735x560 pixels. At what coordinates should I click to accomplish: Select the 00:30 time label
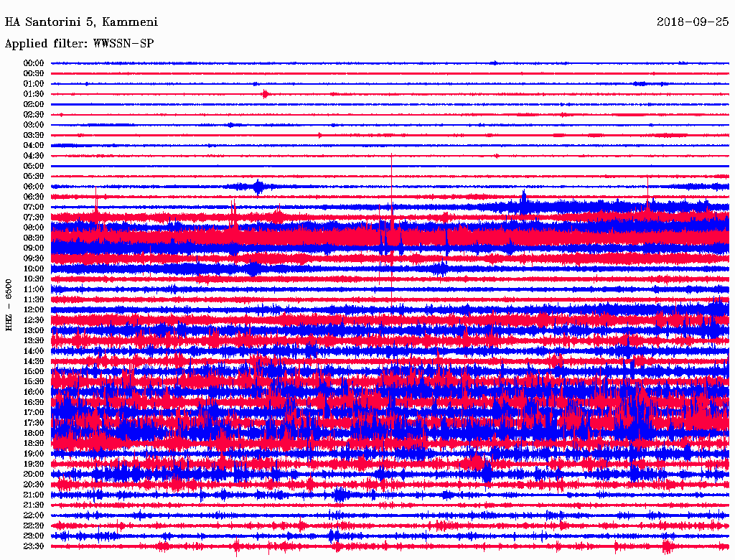pos(34,74)
